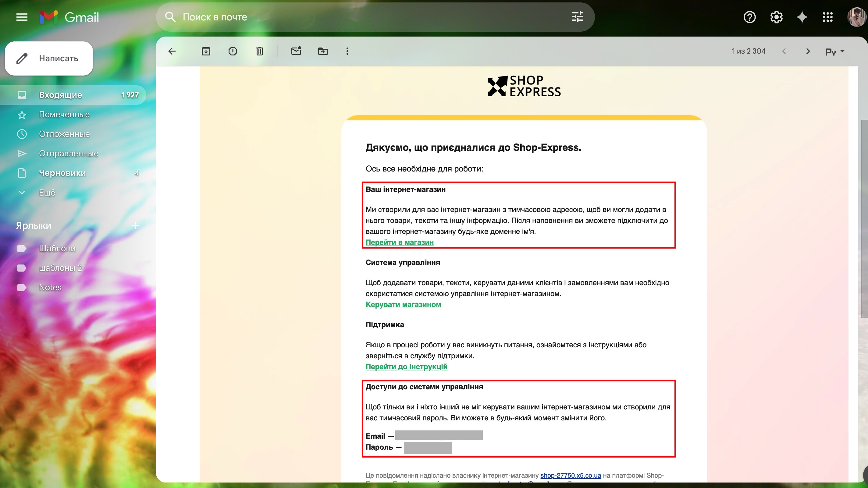Open the Шаблони label
Viewport: 868px width, 488px height.
(x=73, y=249)
